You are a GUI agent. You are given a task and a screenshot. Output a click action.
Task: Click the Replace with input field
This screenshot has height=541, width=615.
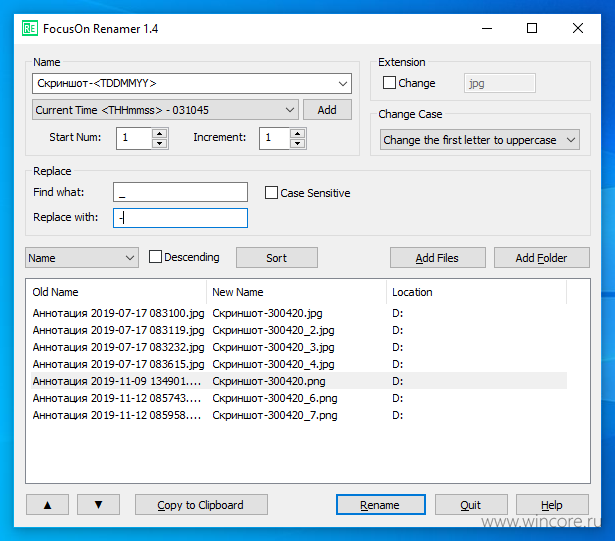coord(180,218)
